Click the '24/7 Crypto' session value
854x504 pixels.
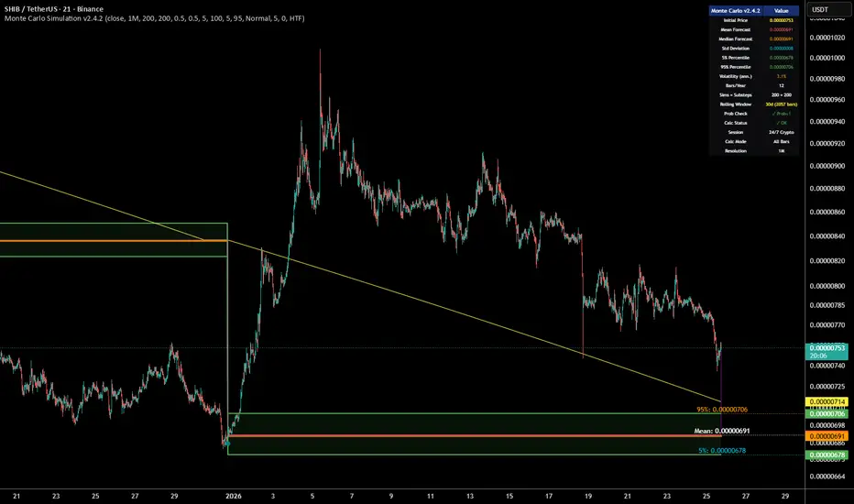781,132
